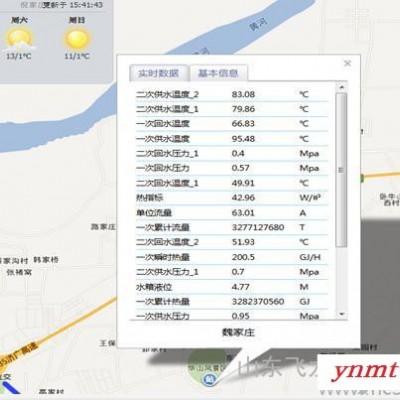Click the 华山风景区 scenic area marker
This screenshot has height=400, width=400.
(x=210, y=379)
